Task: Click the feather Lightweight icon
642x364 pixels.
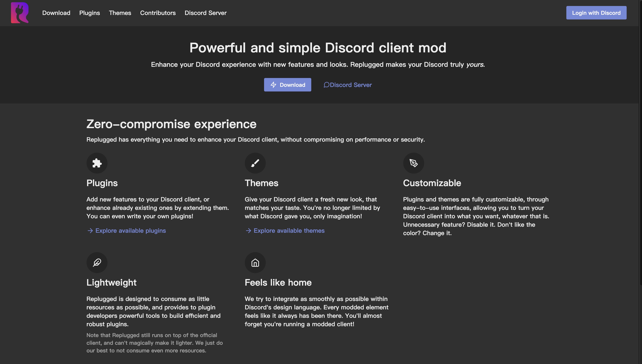Action: (97, 262)
